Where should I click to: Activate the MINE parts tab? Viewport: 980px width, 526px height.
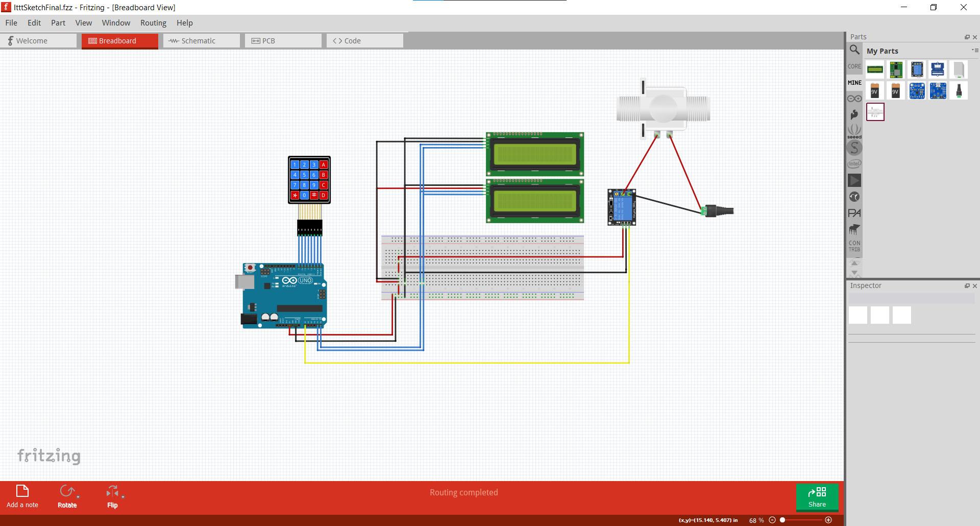(854, 82)
